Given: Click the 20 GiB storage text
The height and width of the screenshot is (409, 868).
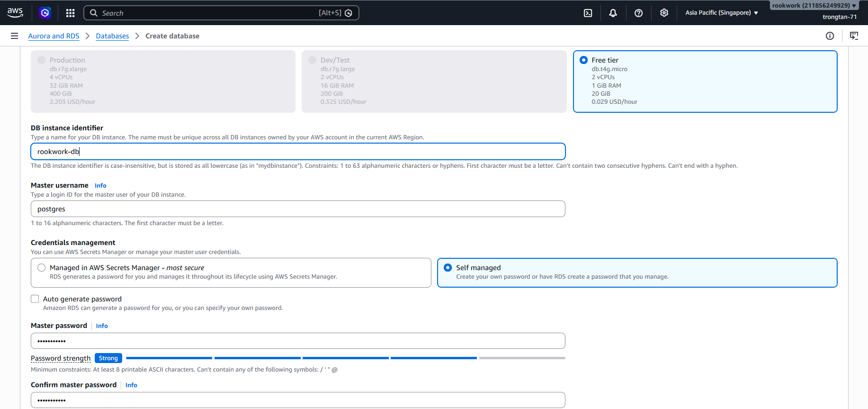Looking at the screenshot, I should pyautogui.click(x=601, y=94).
